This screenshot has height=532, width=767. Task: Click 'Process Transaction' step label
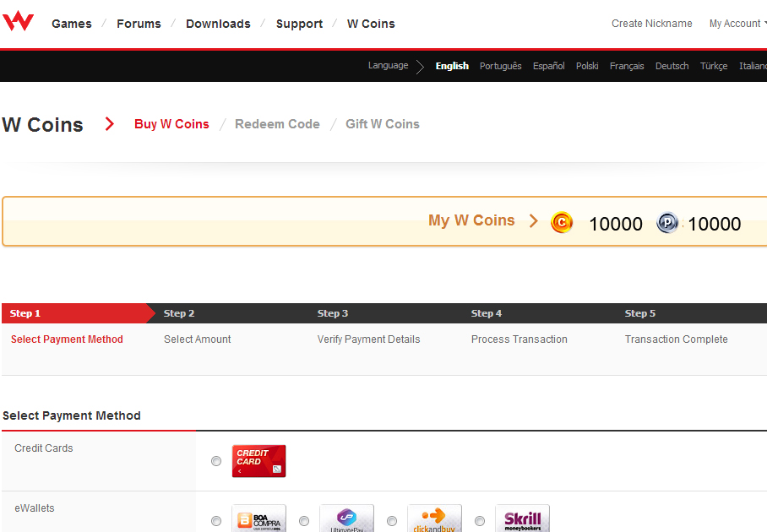519,339
